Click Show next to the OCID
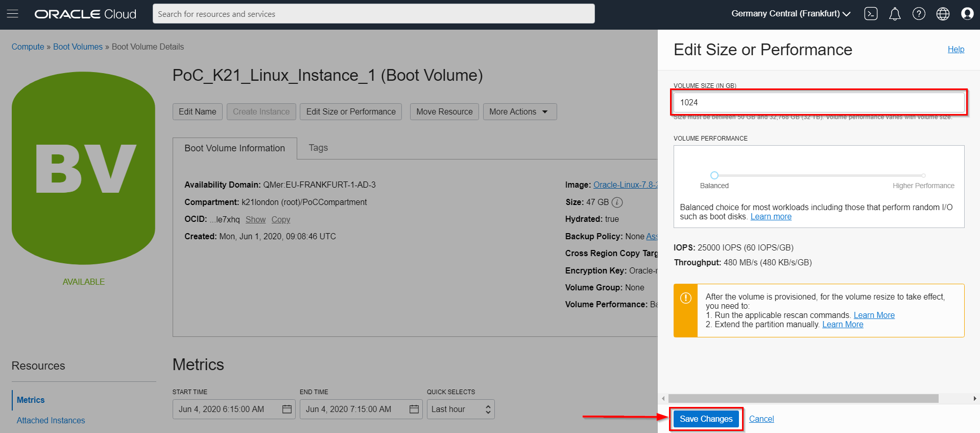 tap(255, 219)
